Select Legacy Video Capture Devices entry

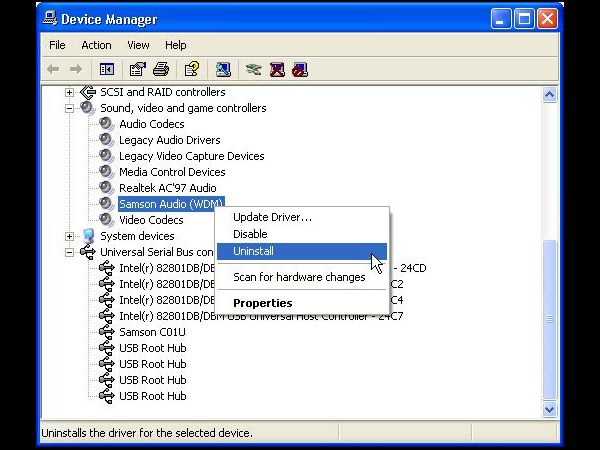coord(192,156)
